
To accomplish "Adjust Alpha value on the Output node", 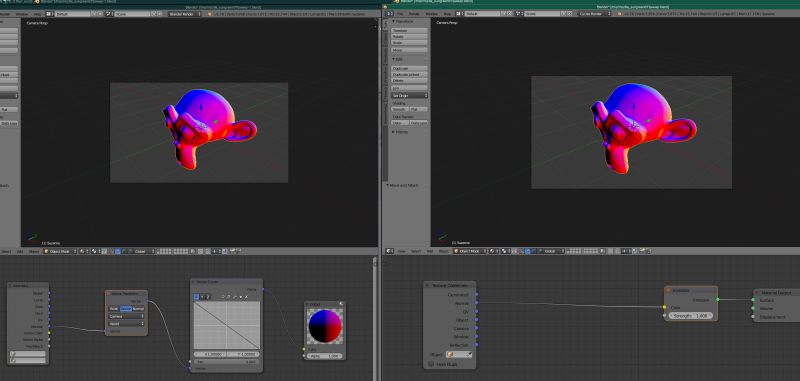I will 324,356.
